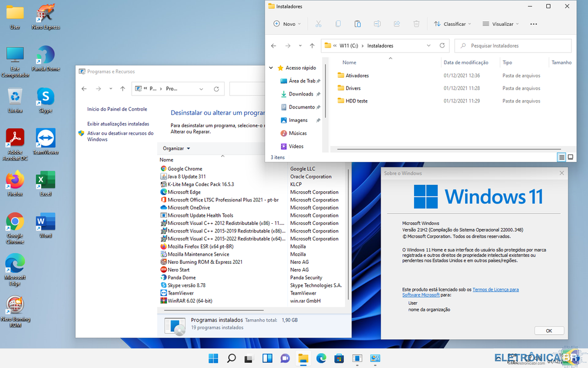Image resolution: width=588 pixels, height=368 pixels.
Task: Click the paste icon in the Explorer toolbar
Action: click(x=358, y=24)
